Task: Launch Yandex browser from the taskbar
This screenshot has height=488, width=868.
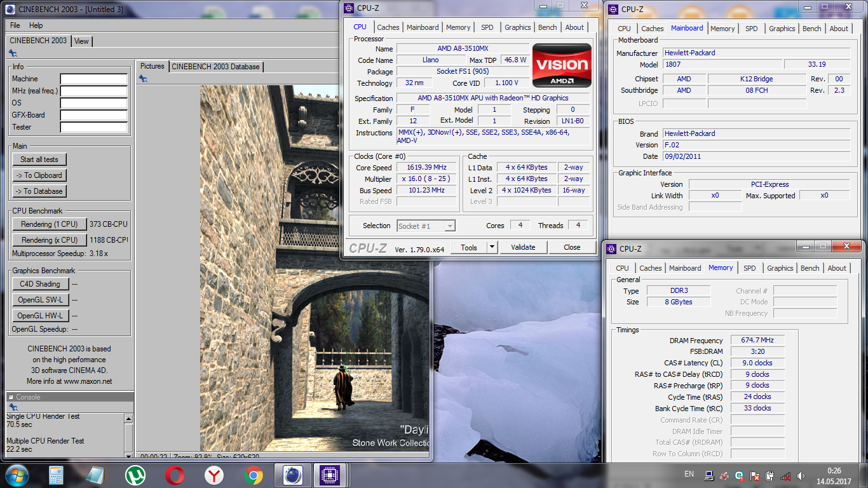Action: coord(214,475)
